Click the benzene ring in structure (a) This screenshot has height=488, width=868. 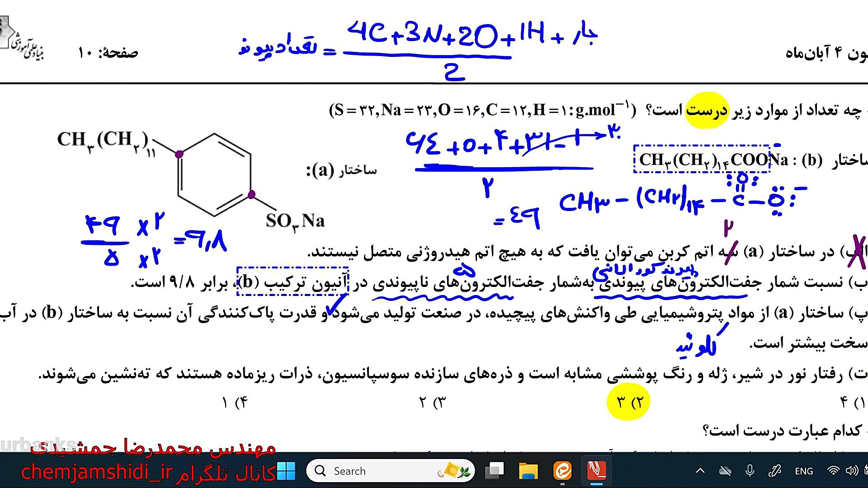(215, 174)
